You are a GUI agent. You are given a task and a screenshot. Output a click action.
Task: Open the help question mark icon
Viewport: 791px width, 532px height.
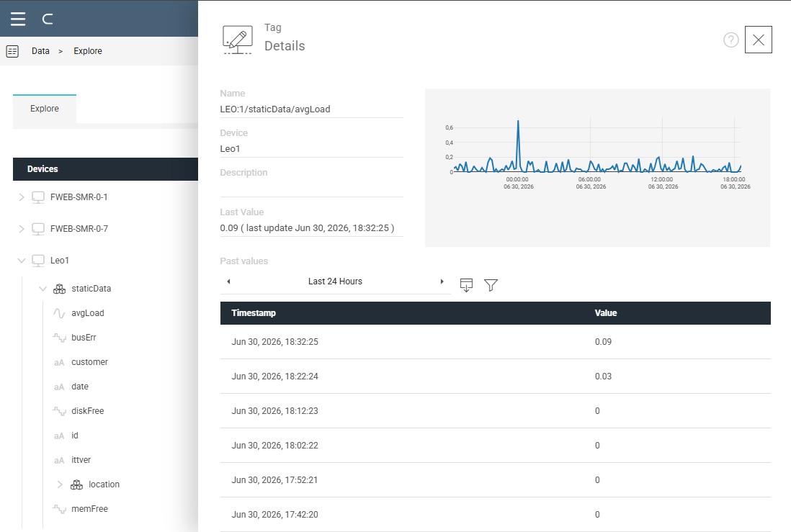pos(731,40)
